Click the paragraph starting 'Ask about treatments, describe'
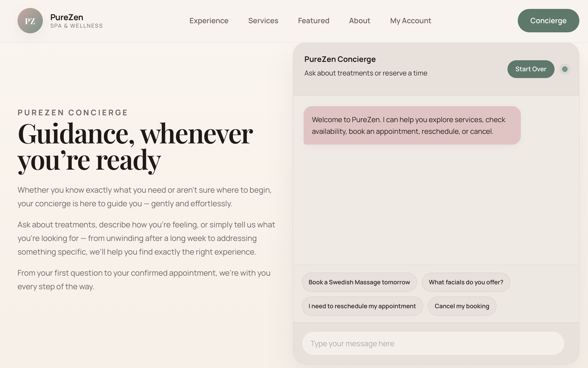The height and width of the screenshot is (368, 588). click(x=146, y=238)
